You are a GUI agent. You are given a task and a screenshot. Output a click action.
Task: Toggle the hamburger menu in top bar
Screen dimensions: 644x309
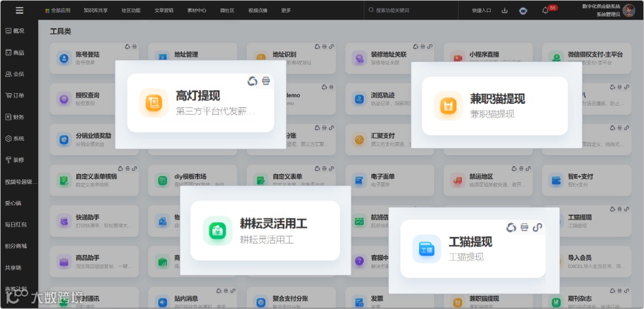[19, 10]
